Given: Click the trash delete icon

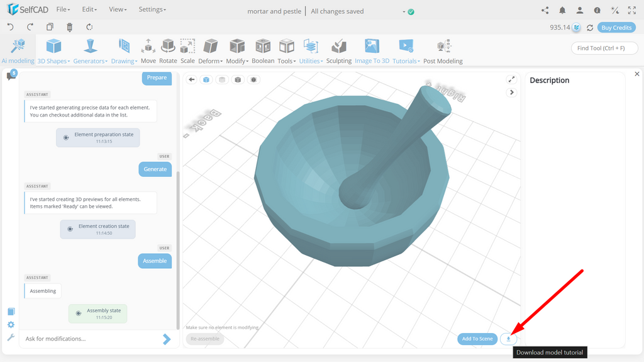Looking at the screenshot, I should point(69,27).
